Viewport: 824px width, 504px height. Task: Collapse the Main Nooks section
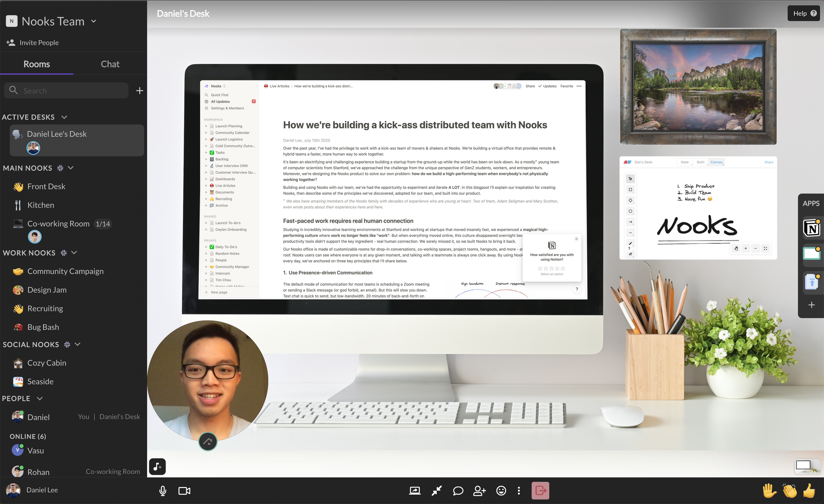pos(71,168)
